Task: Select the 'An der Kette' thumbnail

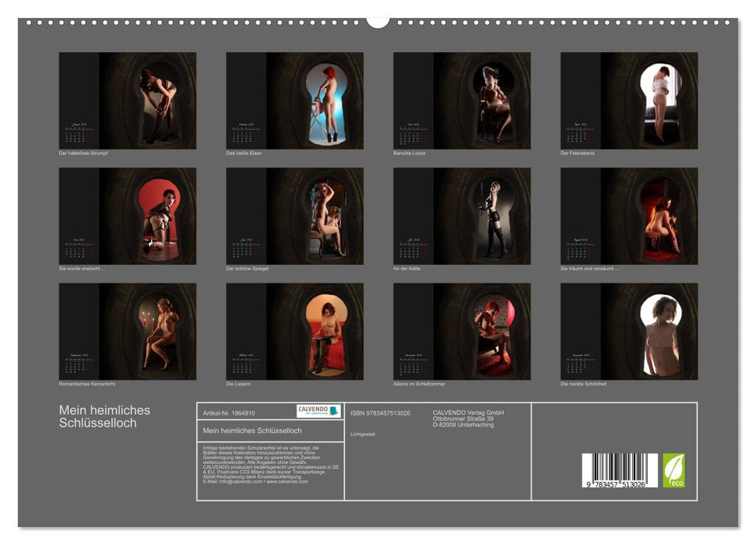Action: click(x=462, y=216)
